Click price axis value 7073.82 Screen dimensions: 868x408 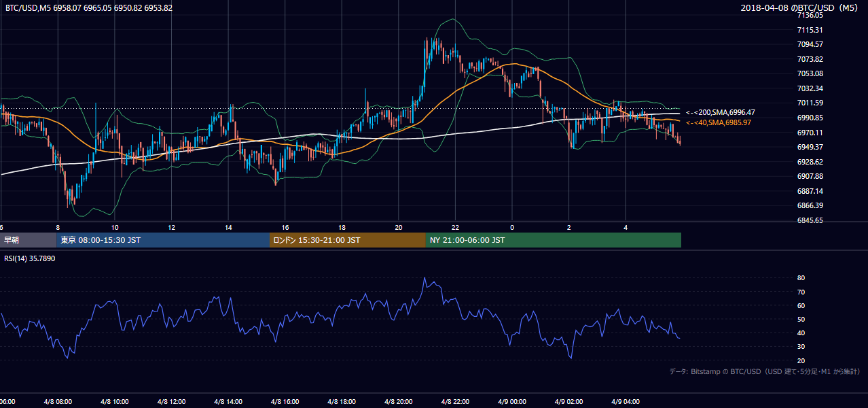(810, 59)
